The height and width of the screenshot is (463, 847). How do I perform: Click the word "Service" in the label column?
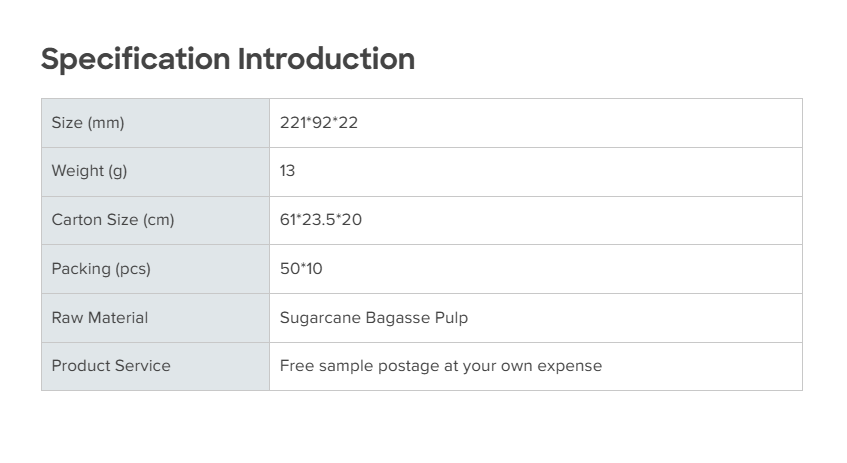click(143, 366)
